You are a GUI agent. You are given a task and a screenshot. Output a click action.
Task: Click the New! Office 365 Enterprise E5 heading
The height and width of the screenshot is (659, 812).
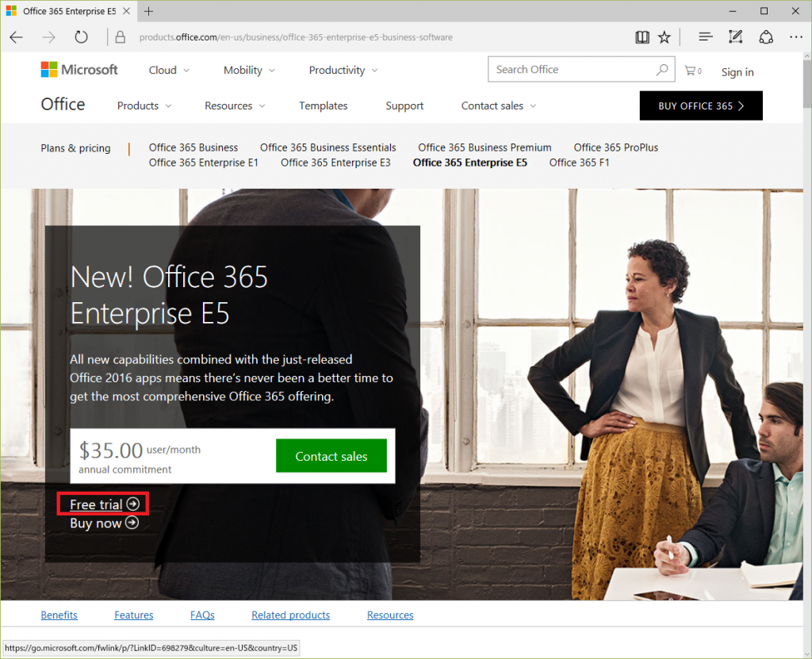169,295
